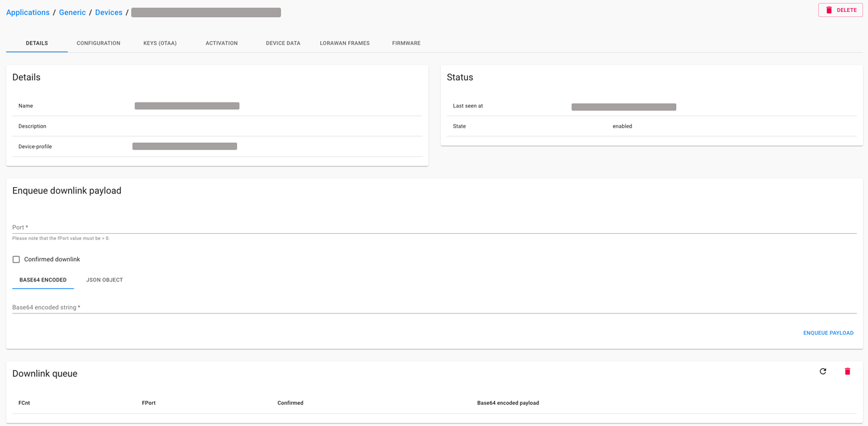Screen dimensions: 868x426
Task: Enable the Confirmed downlink checkbox
Action: [x=16, y=259]
